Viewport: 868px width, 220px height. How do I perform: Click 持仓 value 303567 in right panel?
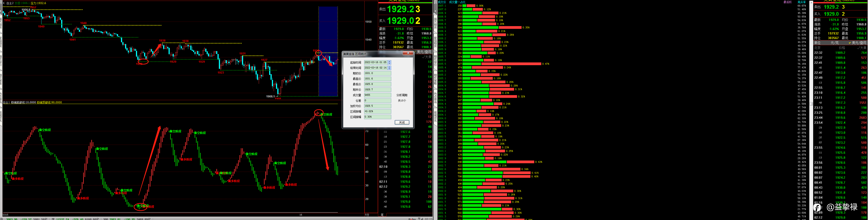[833, 38]
